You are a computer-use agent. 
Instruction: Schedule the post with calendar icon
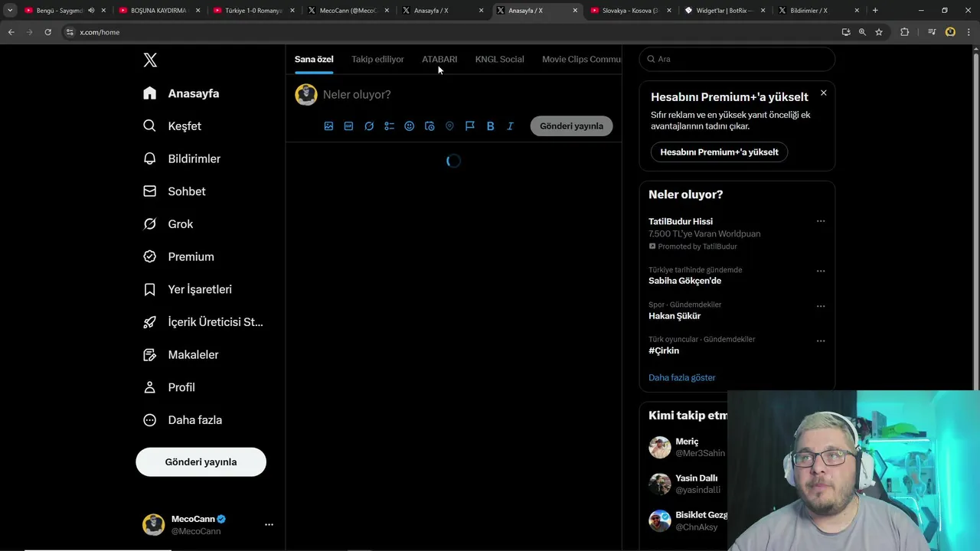(430, 126)
